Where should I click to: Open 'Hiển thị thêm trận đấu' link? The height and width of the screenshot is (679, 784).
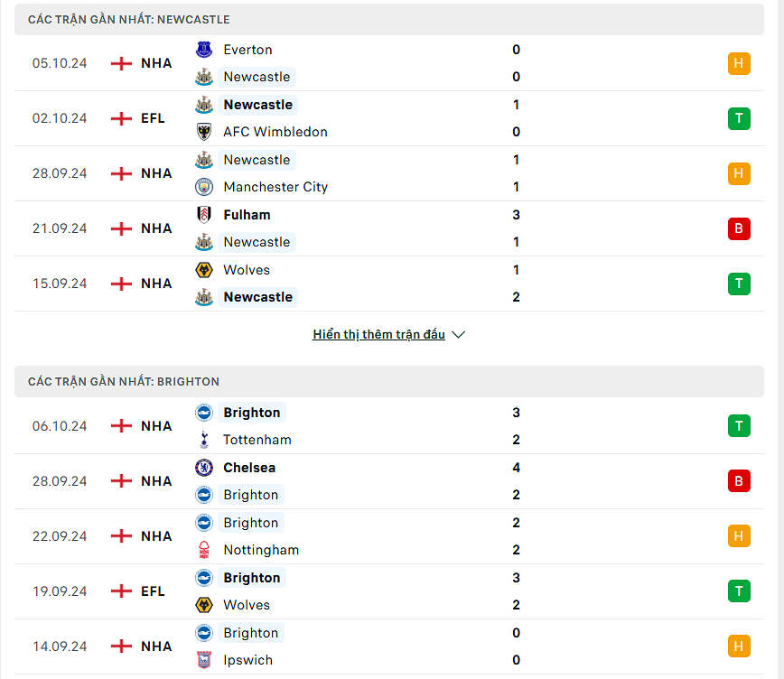coord(378,335)
